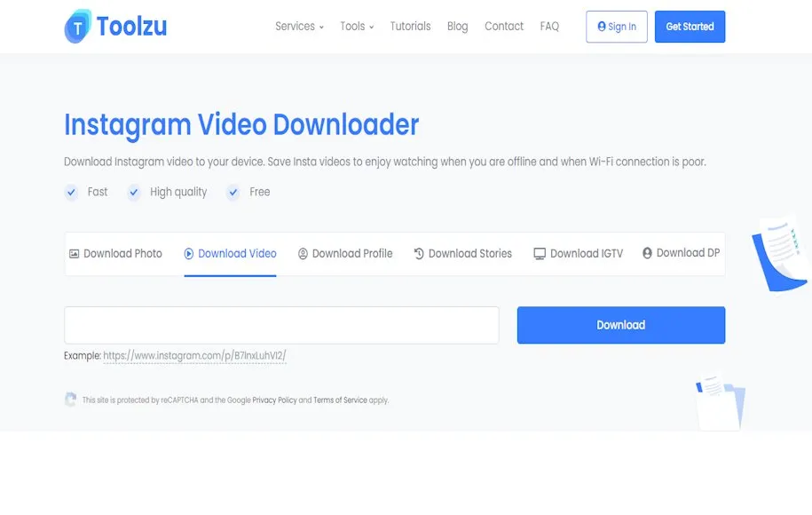Open the FAQ page

[549, 27]
